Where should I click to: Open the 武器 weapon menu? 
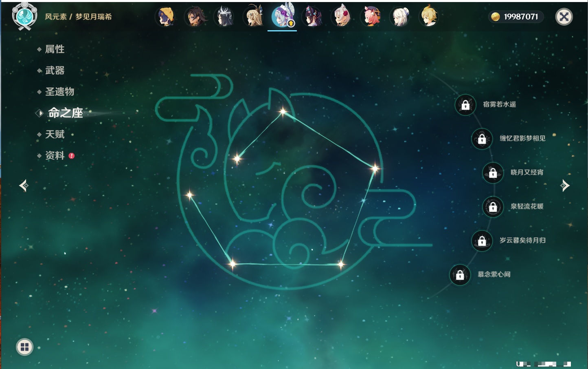point(55,71)
